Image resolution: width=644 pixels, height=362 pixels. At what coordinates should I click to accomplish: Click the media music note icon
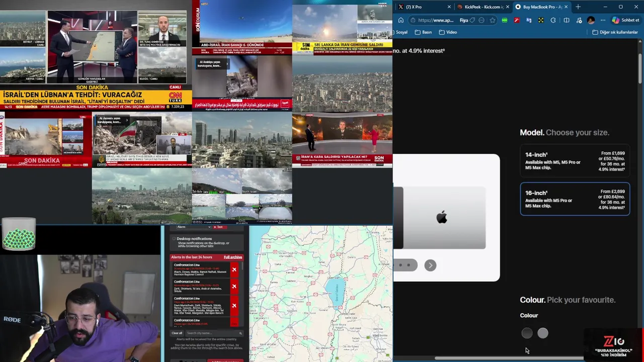579,20
